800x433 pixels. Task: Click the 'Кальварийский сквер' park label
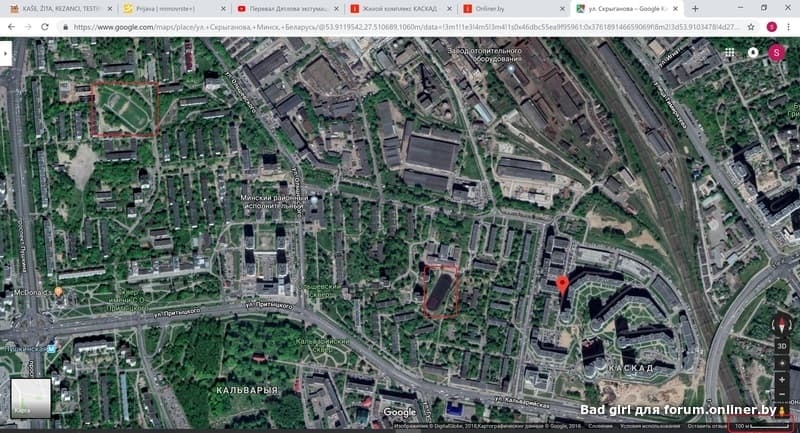(x=323, y=345)
